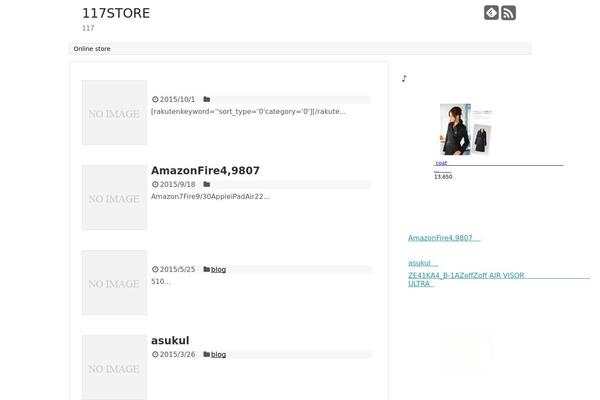Open the NO IMAGE thumbnail of 2015/5/25 post
This screenshot has width=600, height=400.
(x=114, y=282)
